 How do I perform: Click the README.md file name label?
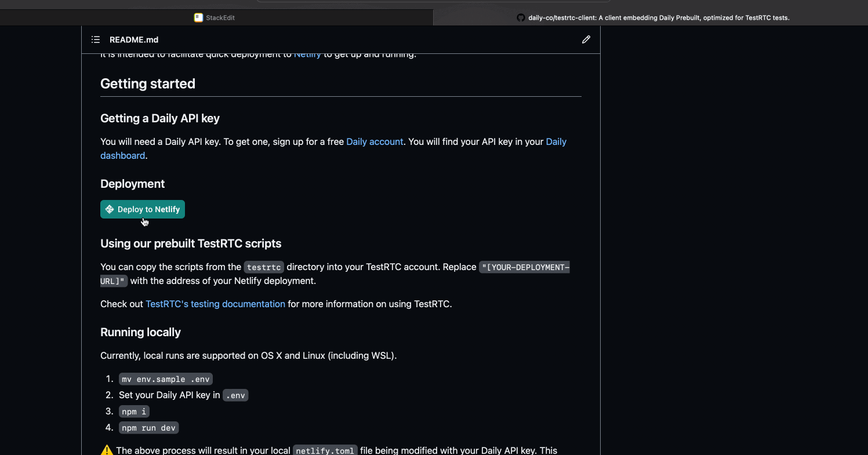(134, 40)
